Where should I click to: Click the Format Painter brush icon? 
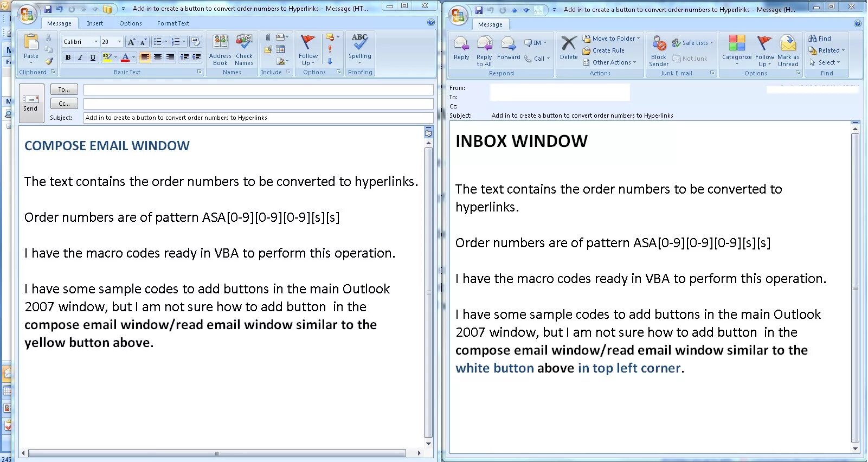(49, 61)
